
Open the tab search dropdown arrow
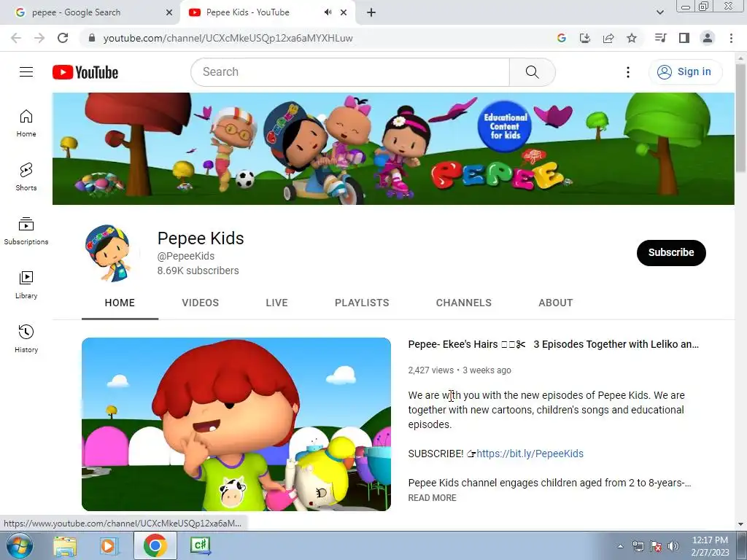click(x=660, y=12)
